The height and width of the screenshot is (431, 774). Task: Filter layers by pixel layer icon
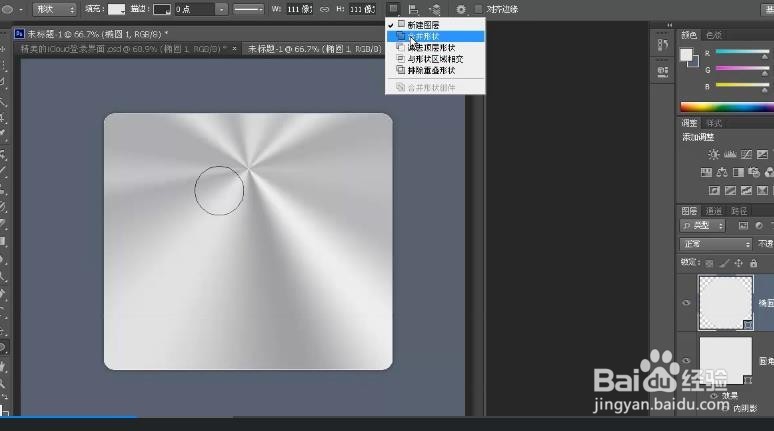(x=743, y=226)
